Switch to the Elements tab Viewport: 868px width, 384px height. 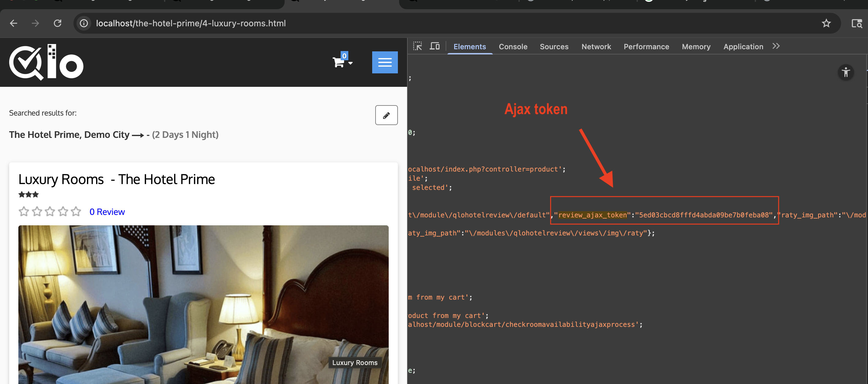coord(470,46)
